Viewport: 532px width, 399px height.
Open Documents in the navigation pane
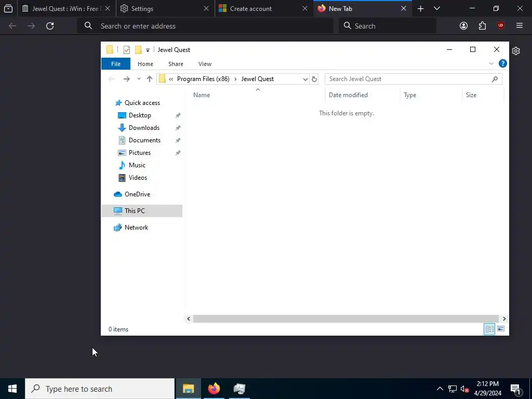click(144, 140)
